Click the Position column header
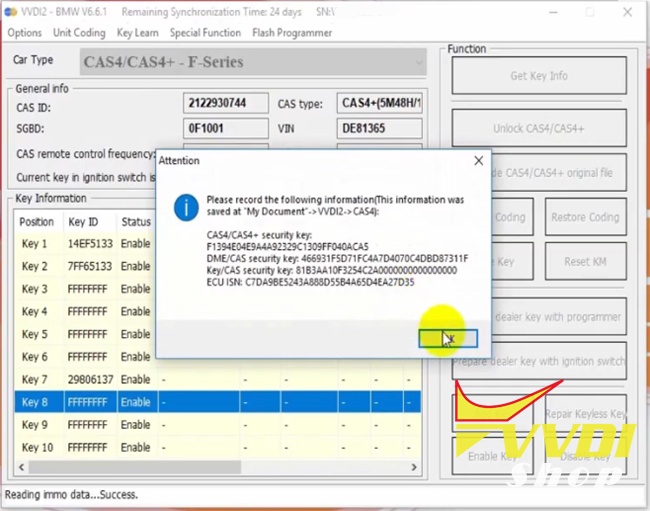Viewport: 650px width, 511px height. (39, 222)
